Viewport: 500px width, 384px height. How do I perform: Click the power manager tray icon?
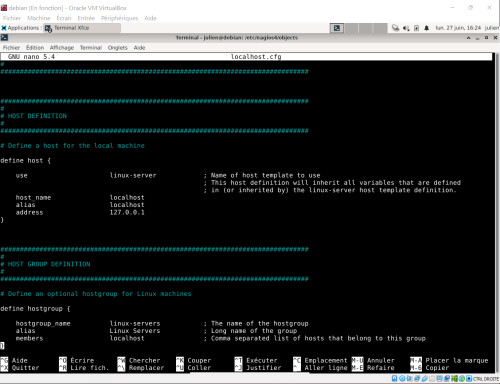tap(416, 28)
